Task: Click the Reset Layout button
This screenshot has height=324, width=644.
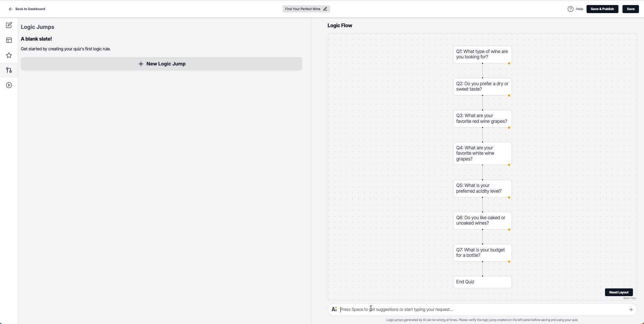Action: click(x=619, y=292)
